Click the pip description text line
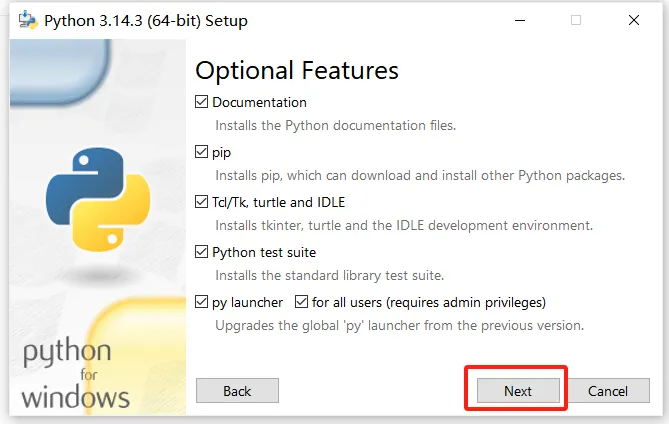 pos(420,176)
